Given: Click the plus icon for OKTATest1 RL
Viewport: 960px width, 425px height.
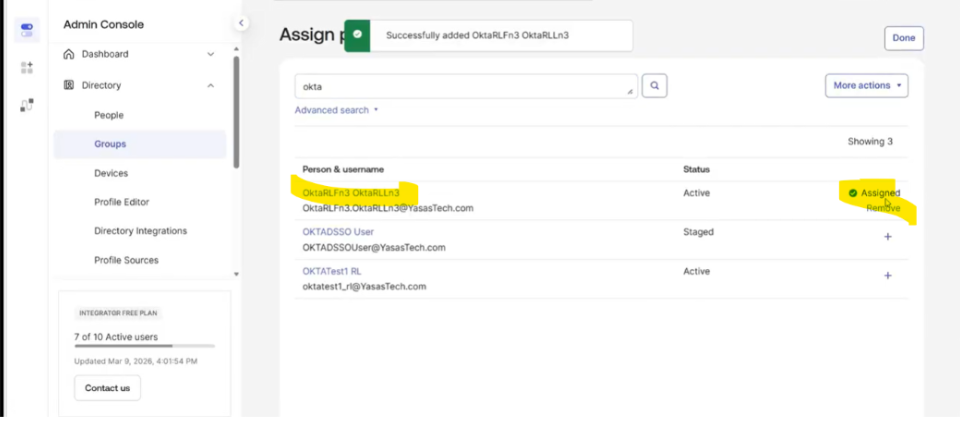Looking at the screenshot, I should pos(887,276).
